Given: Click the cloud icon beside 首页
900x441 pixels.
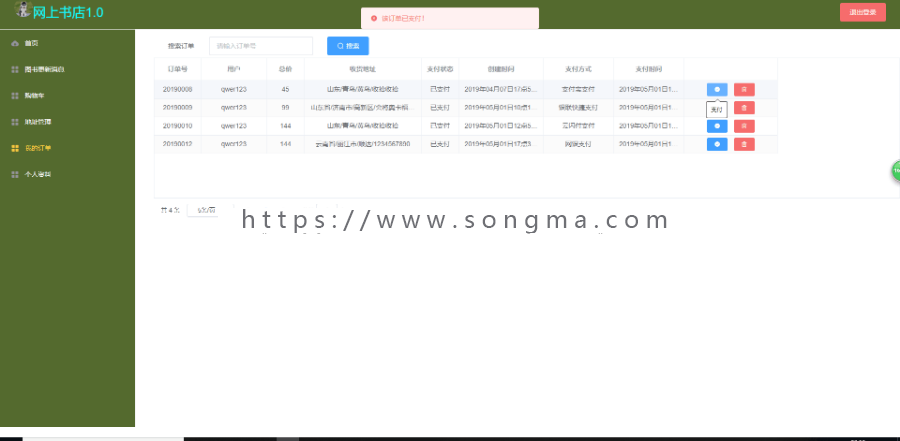Looking at the screenshot, I should [15, 44].
